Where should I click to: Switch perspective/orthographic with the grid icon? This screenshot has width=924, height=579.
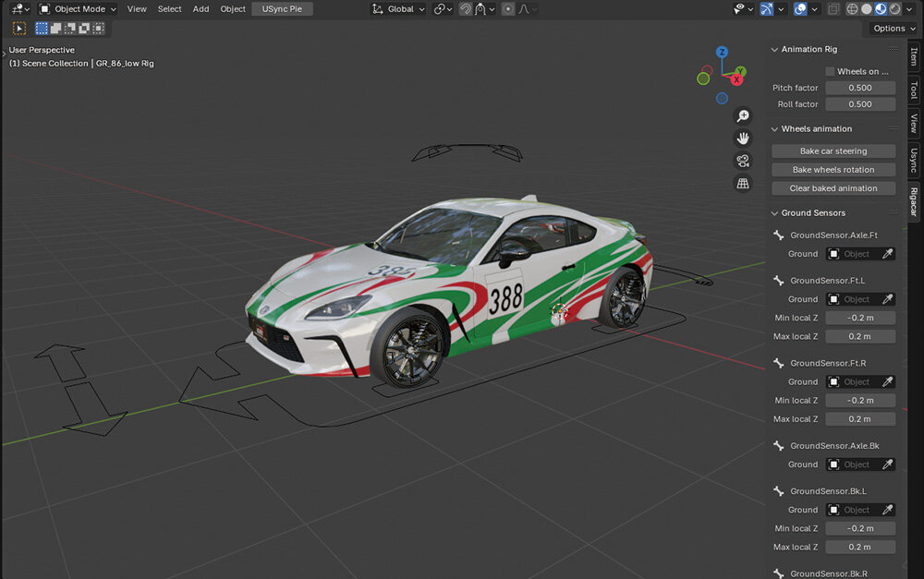[743, 184]
